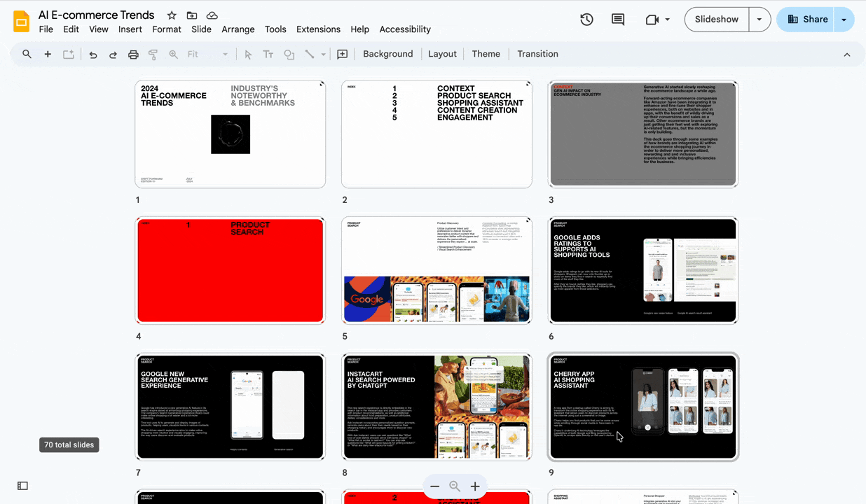This screenshot has height=504, width=866.
Task: Click the move to folder icon
Action: (x=192, y=15)
